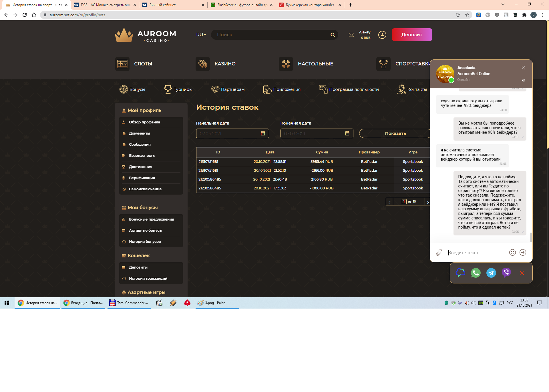Open Telegram contact icon

tap(491, 273)
